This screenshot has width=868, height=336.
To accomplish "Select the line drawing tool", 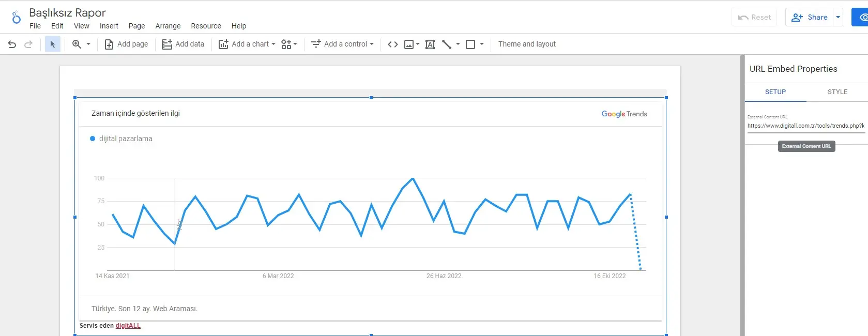I will (447, 44).
